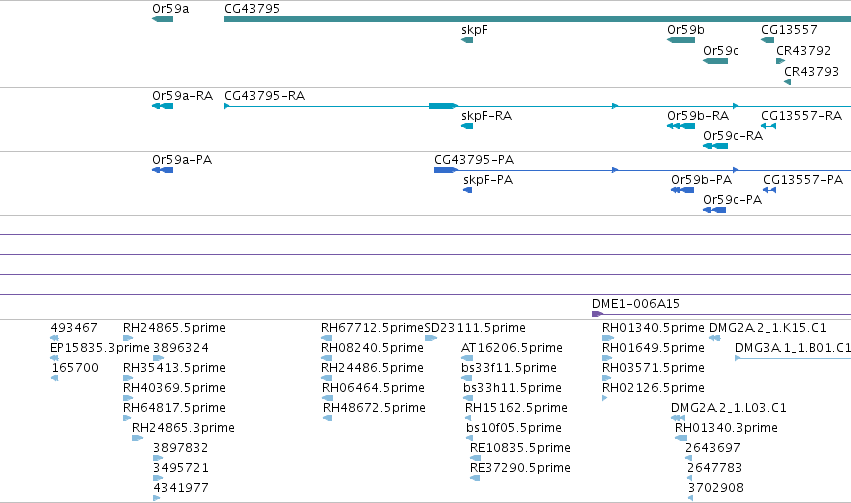Click the RH48672.5prime EST label

coord(374,408)
